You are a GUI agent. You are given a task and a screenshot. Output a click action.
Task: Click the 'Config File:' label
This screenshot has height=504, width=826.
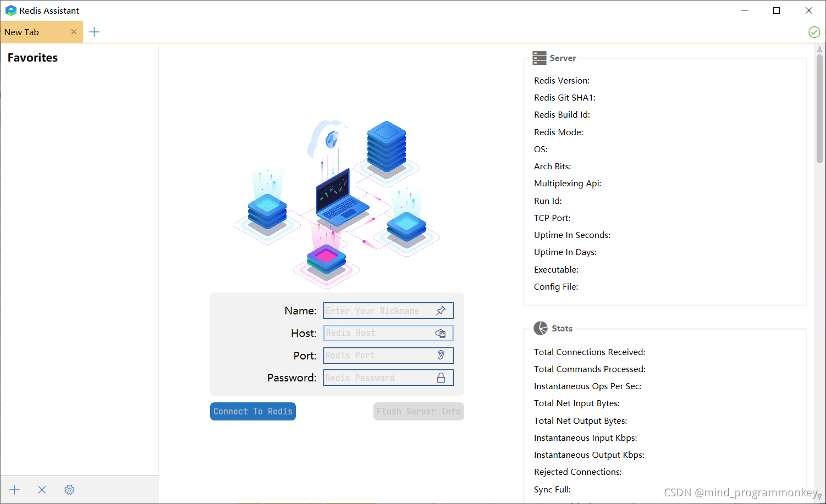tap(556, 287)
